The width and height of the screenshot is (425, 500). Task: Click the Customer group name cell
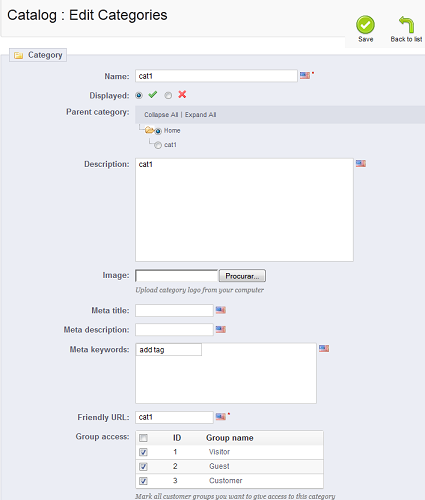(x=226, y=481)
